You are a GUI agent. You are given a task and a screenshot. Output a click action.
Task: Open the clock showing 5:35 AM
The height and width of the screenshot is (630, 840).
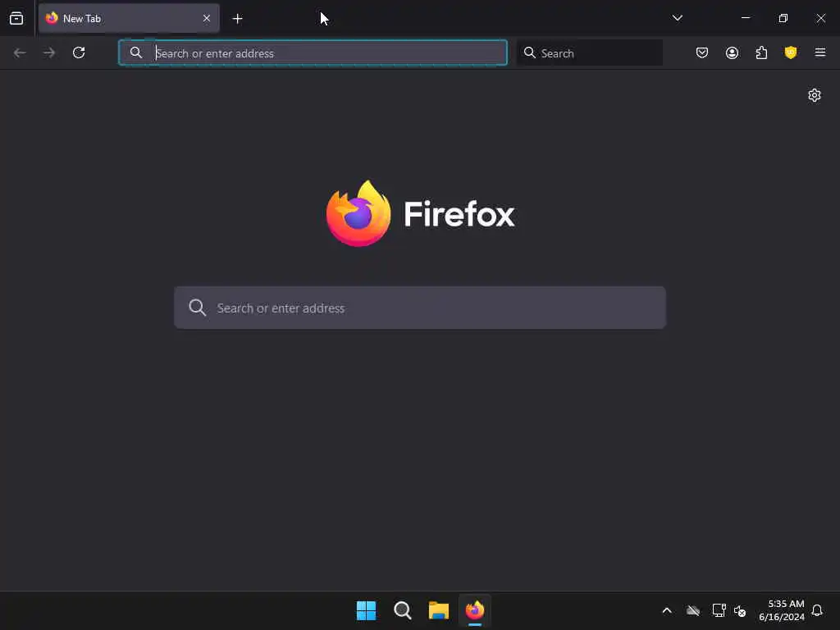(782, 610)
